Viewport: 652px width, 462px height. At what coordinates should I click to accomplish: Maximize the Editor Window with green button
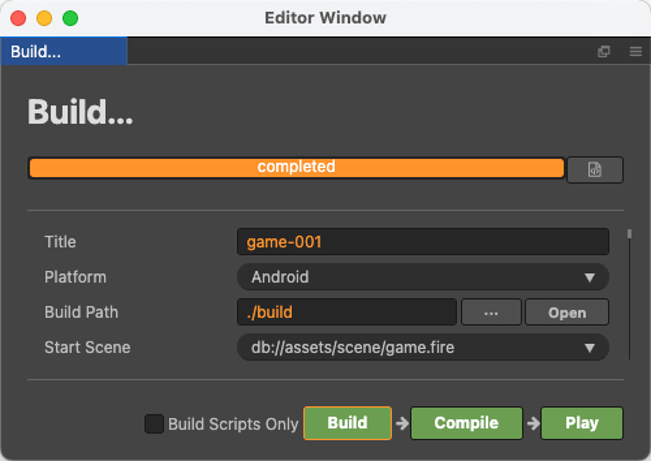pos(70,18)
